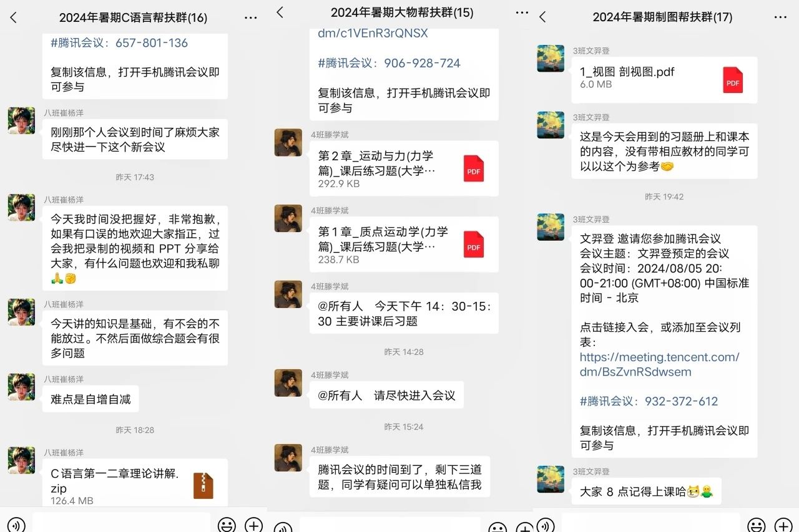The width and height of the screenshot is (799, 532).
Task: Open the 第2章_运动与力 PDF attachment icon
Action: pyautogui.click(x=474, y=168)
